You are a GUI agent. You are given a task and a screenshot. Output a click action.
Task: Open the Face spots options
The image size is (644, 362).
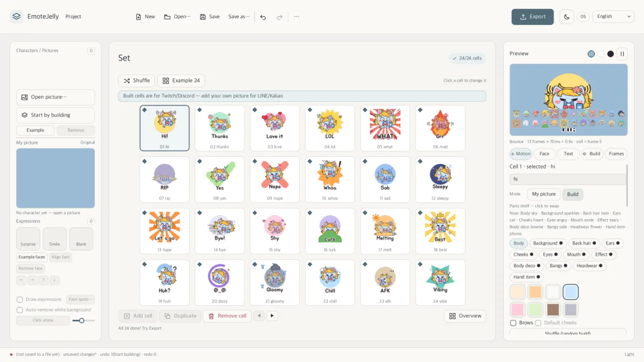(x=81, y=300)
